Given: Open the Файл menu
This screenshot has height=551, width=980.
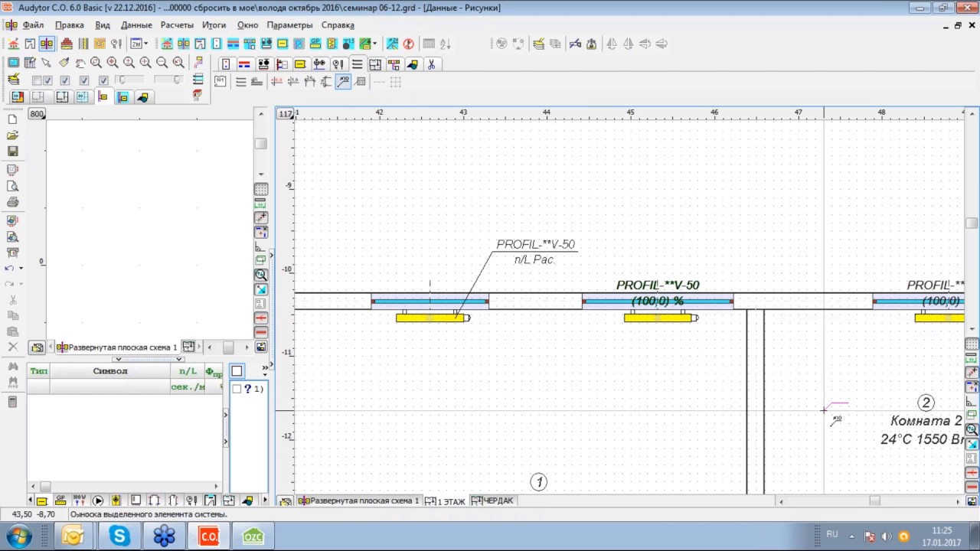Looking at the screenshot, I should tap(33, 25).
